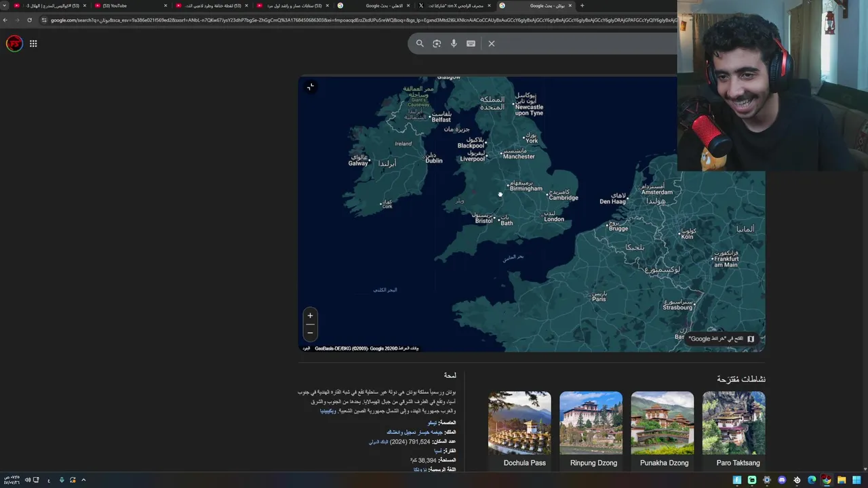Viewport: 868px width, 488px height.
Task: Open the Windows Start menu
Action: click(x=856, y=480)
